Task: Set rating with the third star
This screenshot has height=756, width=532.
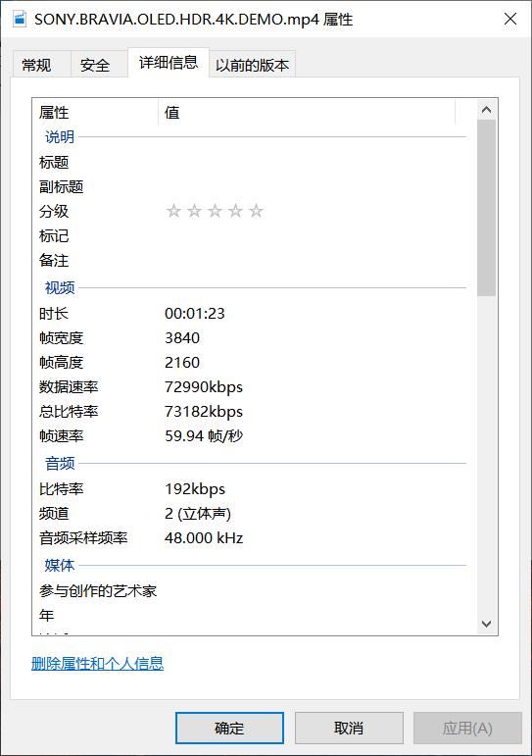Action: tap(215, 211)
